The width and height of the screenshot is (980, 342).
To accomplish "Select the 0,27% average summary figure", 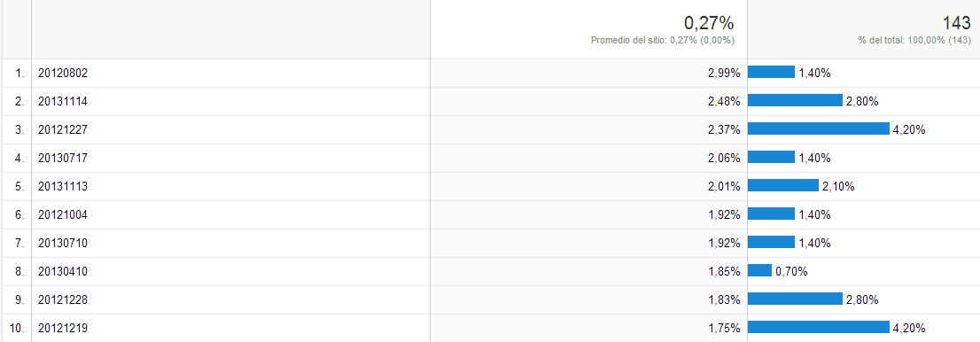I will (709, 23).
